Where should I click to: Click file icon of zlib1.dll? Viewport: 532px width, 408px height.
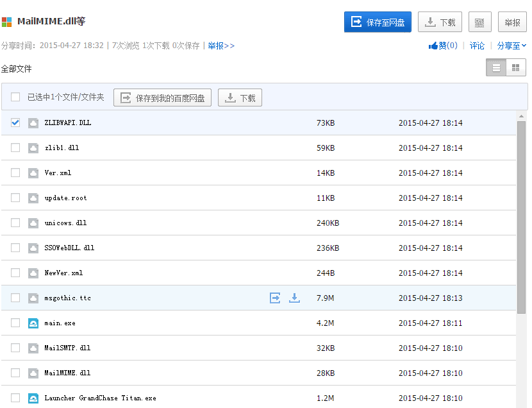click(x=33, y=148)
